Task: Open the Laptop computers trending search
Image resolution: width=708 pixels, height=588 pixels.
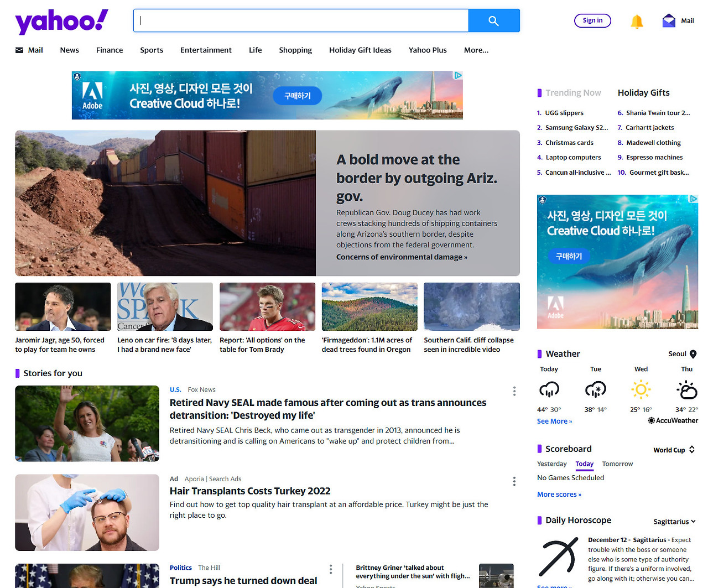Action: tap(573, 158)
